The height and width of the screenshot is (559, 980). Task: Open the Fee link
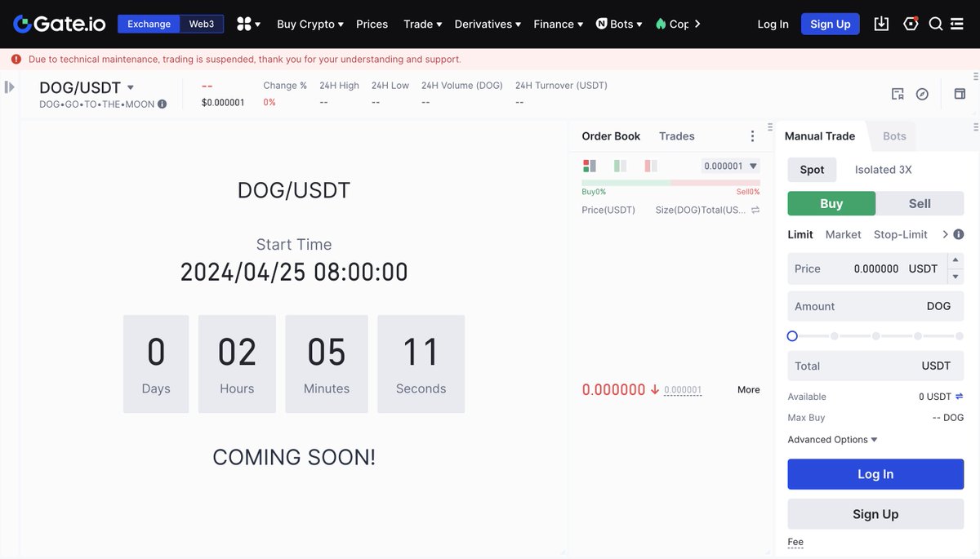[795, 542]
